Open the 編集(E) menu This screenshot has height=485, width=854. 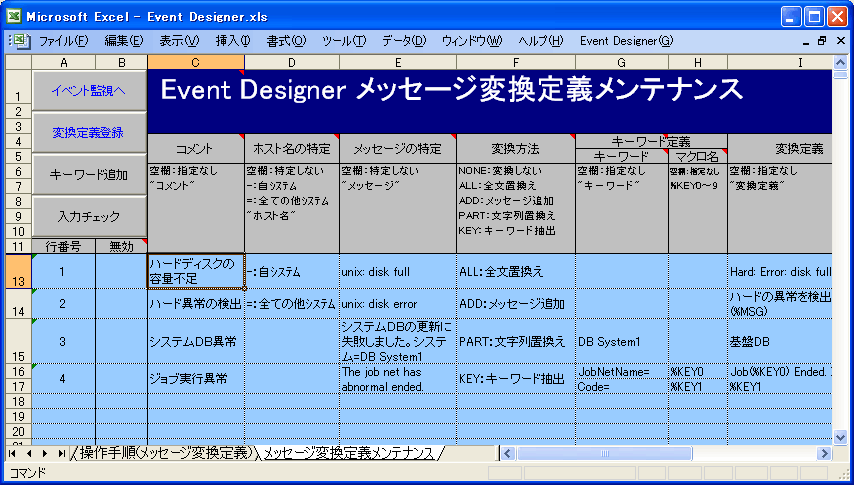coord(124,41)
